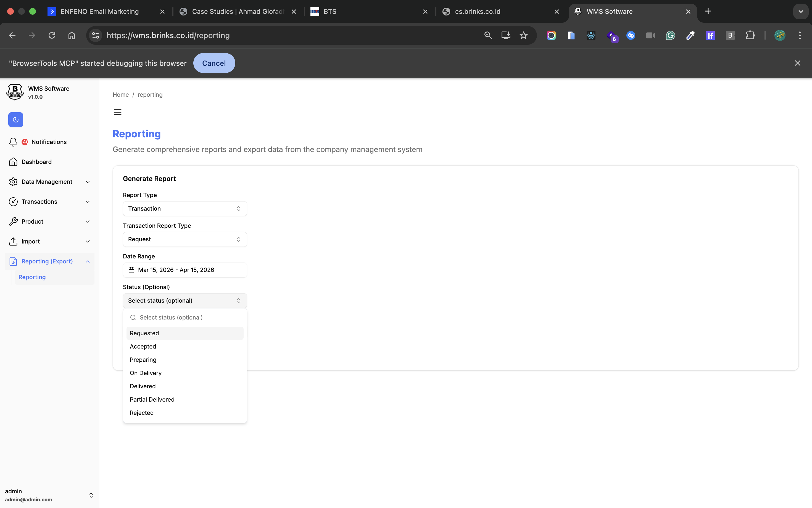Click the status search input field
This screenshot has width=812, height=508.
pos(190,318)
